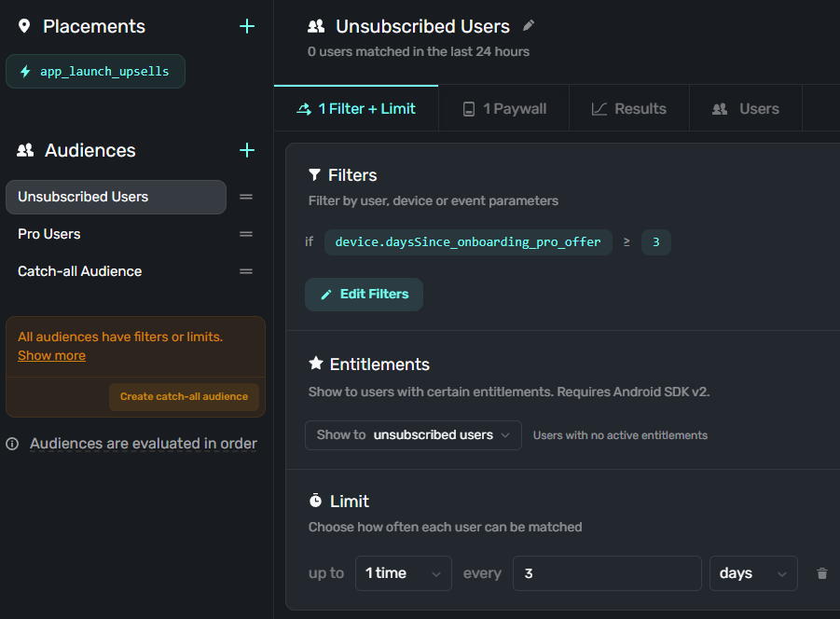Delete the limit using trash icon
840x619 pixels.
pos(821,573)
